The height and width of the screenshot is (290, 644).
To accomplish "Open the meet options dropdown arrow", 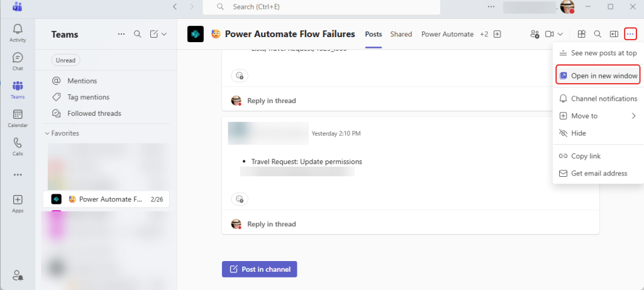I will click(x=560, y=34).
